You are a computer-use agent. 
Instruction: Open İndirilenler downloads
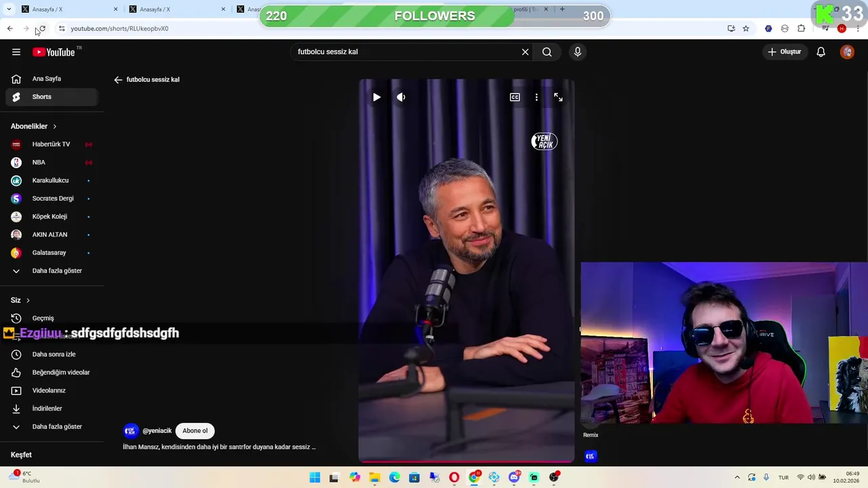pos(52,409)
